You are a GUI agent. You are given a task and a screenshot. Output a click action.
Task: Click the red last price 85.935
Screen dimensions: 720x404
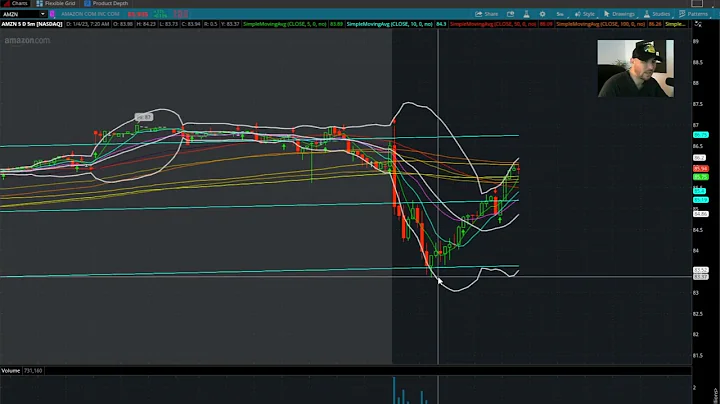pos(138,14)
